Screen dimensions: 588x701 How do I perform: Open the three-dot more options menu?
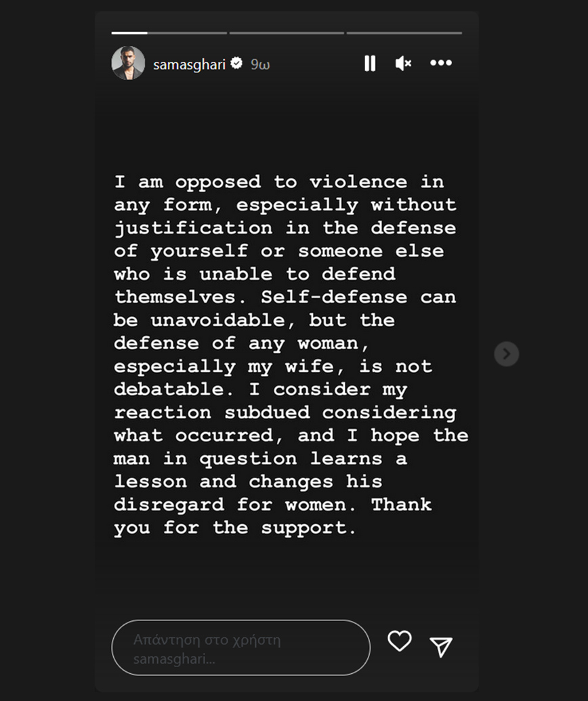click(441, 63)
